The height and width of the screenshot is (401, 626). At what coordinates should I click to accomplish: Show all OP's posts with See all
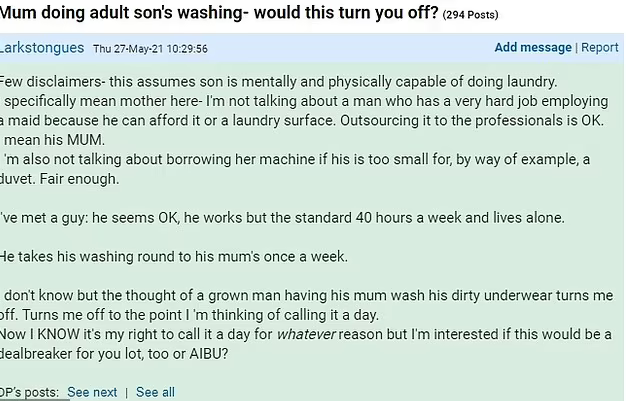coord(155,392)
